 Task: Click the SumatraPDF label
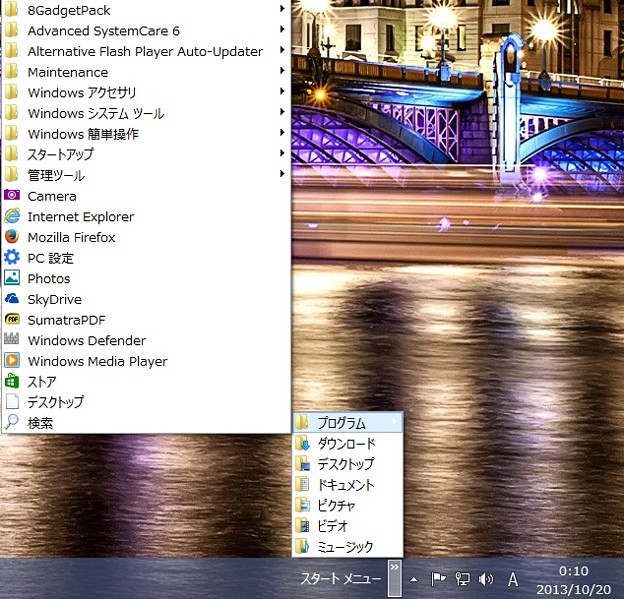[x=66, y=320]
